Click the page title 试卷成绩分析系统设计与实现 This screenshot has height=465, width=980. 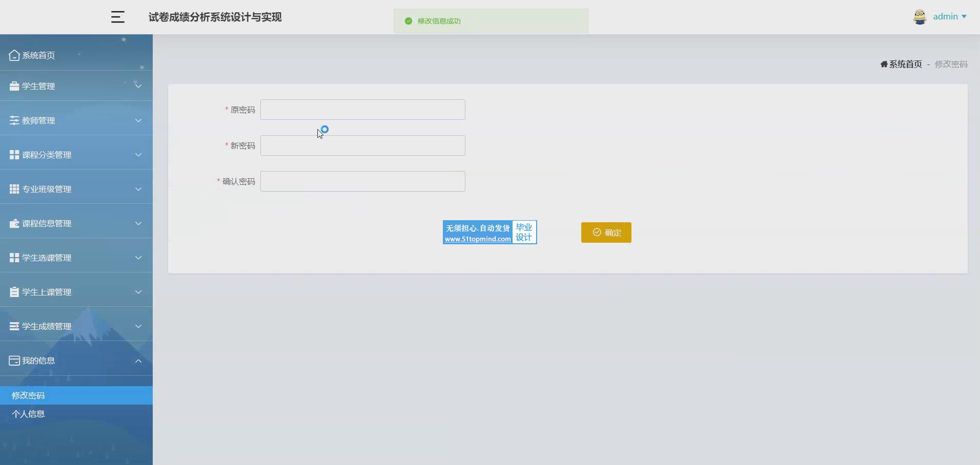click(215, 17)
